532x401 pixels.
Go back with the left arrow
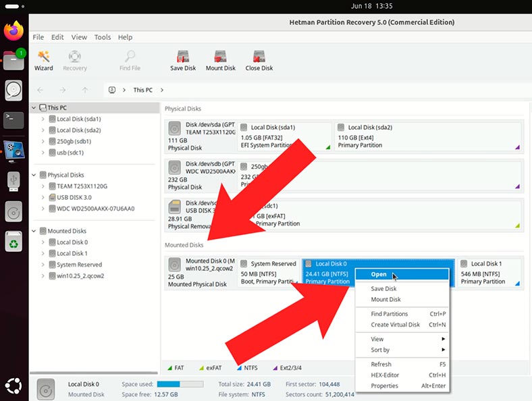tap(40, 90)
